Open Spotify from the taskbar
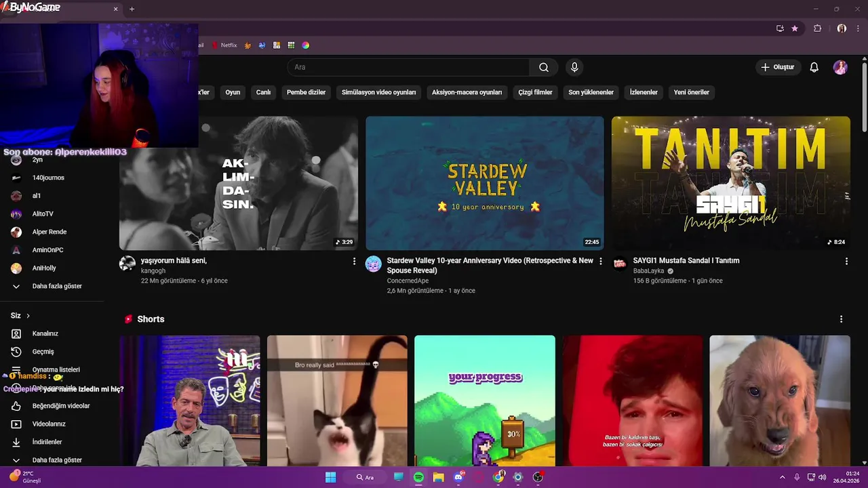 tap(418, 477)
